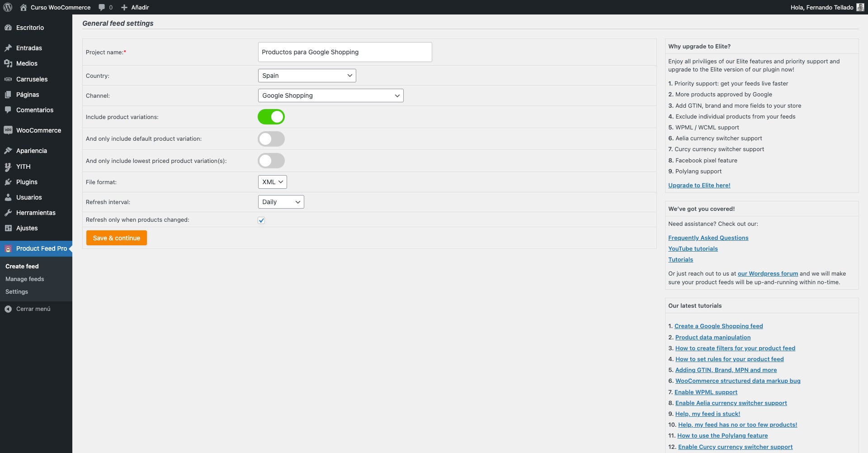Enable the default product variation toggle
The width and height of the screenshot is (868, 453).
point(271,139)
